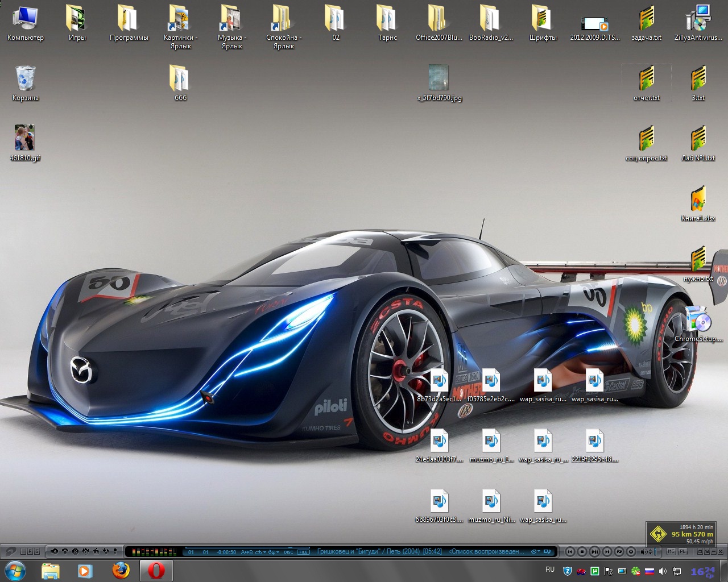Click the Open file (eject) player button
The width and height of the screenshot is (728, 582).
tap(619, 551)
